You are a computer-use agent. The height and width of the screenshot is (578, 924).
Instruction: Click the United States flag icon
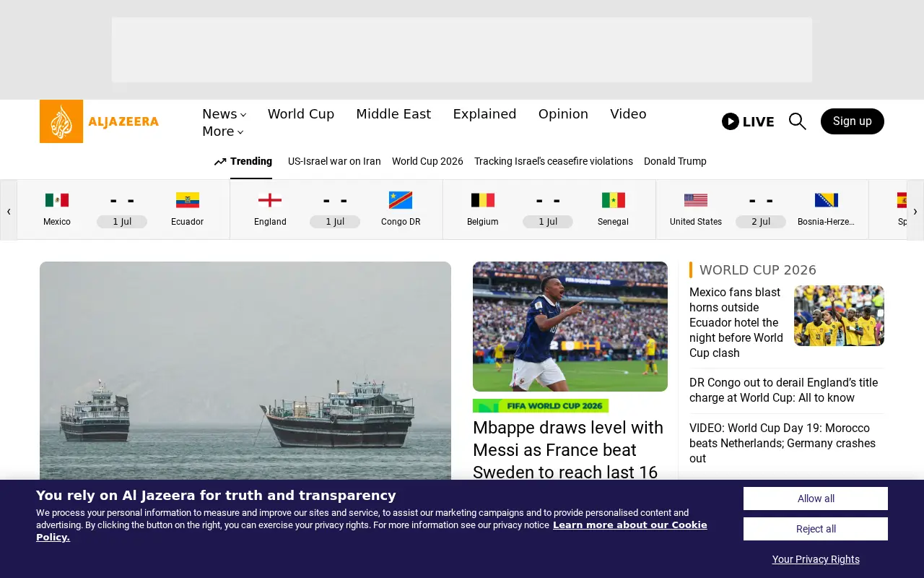coord(696,200)
